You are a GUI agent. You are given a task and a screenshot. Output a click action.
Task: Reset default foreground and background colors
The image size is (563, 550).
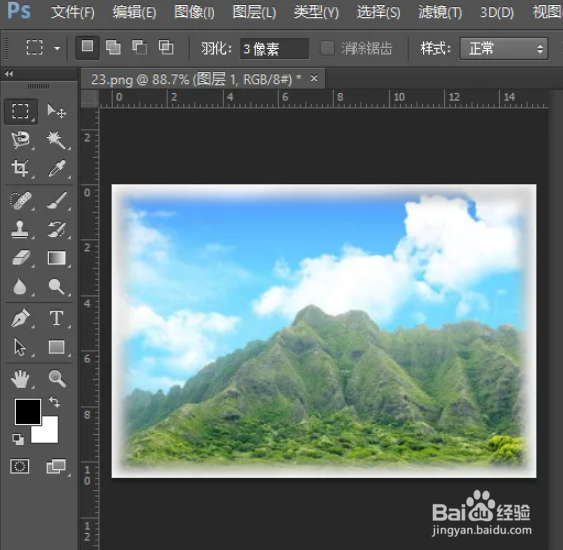18,439
